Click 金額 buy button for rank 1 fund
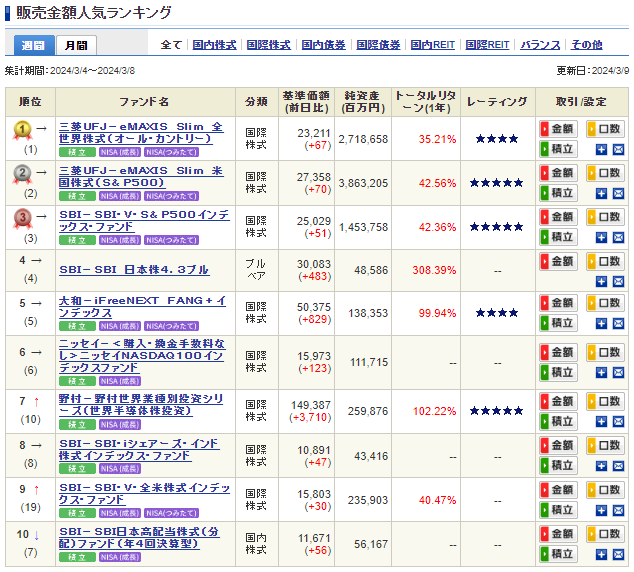Image resolution: width=634 pixels, height=572 pixels. tap(558, 129)
